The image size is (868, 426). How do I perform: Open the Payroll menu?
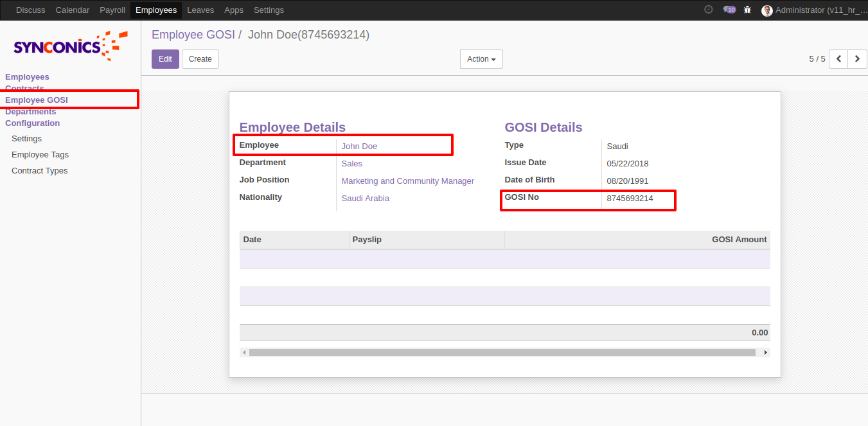112,10
